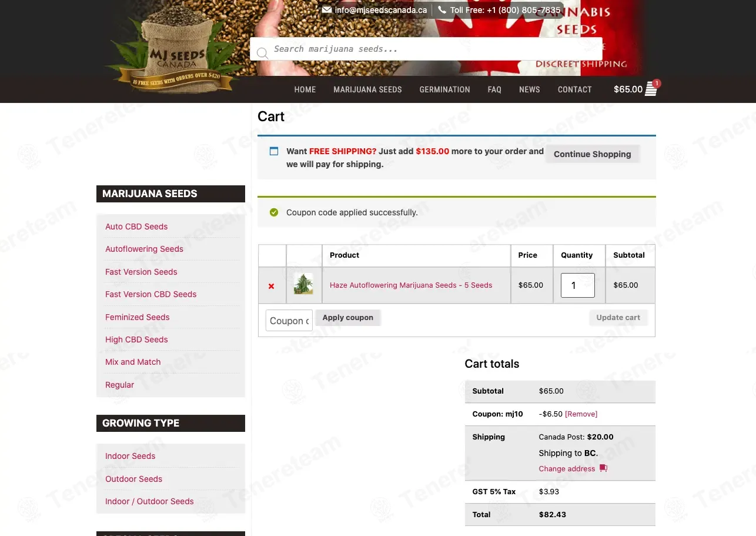
Task: Click the Apply coupon button
Action: (348, 318)
